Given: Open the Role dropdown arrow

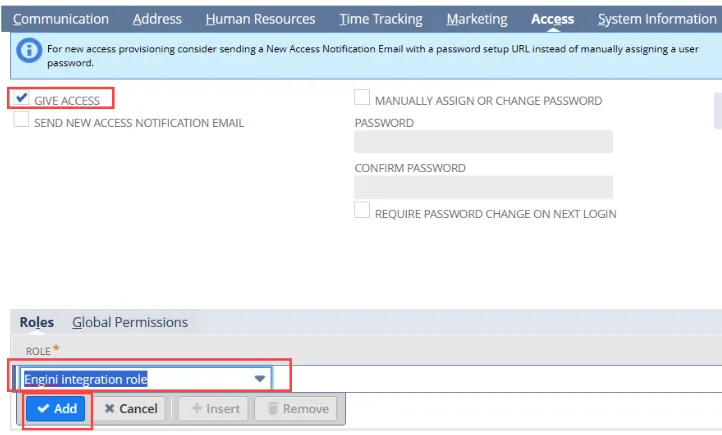Looking at the screenshot, I should [x=260, y=379].
